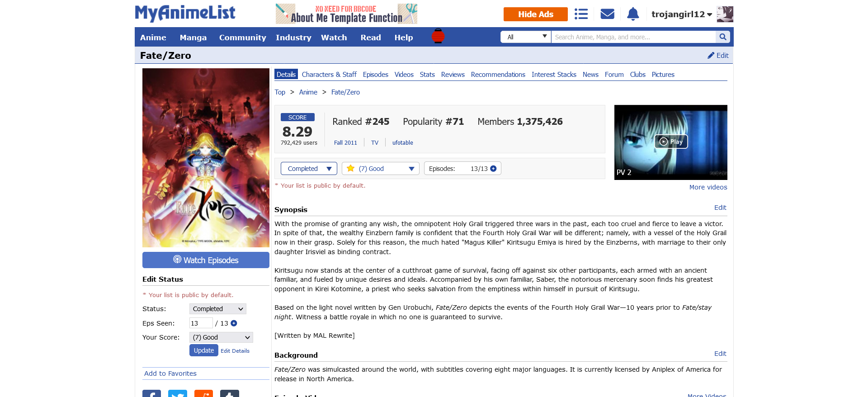Switch to the Reviews tab
The image size is (868, 397).
(x=453, y=75)
